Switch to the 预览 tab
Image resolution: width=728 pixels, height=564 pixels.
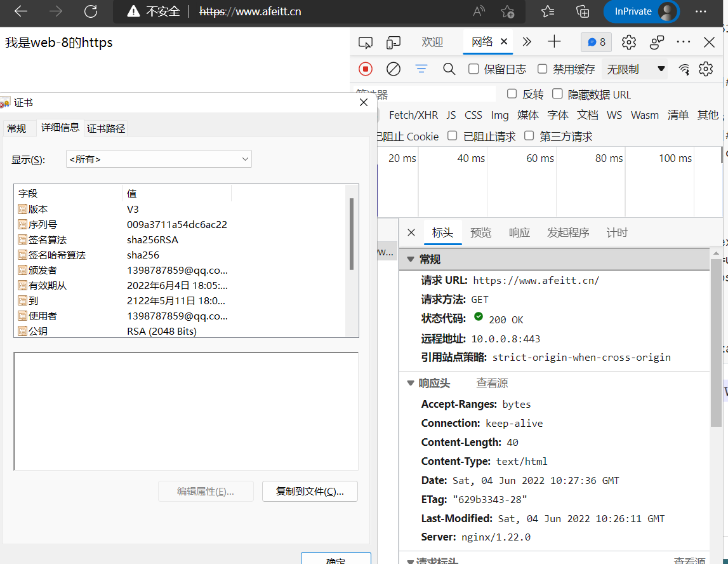tap(480, 232)
